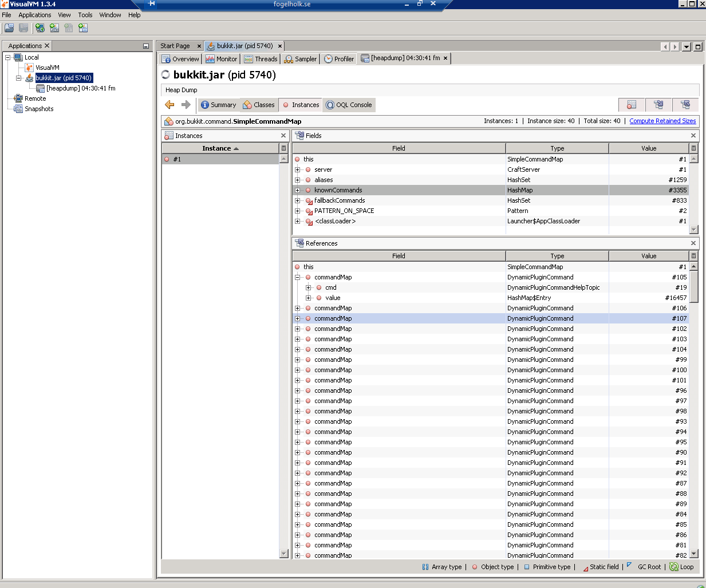This screenshot has width=706, height=588.
Task: Expand the cmd reference row
Action: [x=308, y=287]
